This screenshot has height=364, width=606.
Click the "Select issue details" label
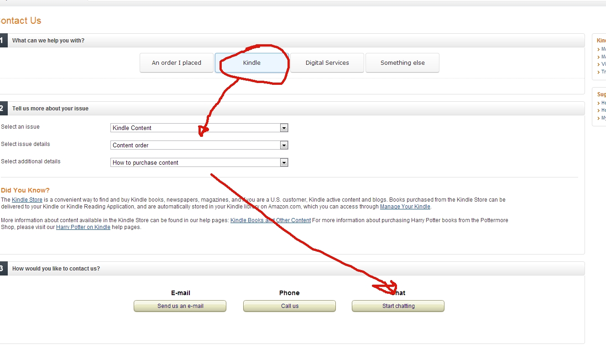pyautogui.click(x=26, y=144)
